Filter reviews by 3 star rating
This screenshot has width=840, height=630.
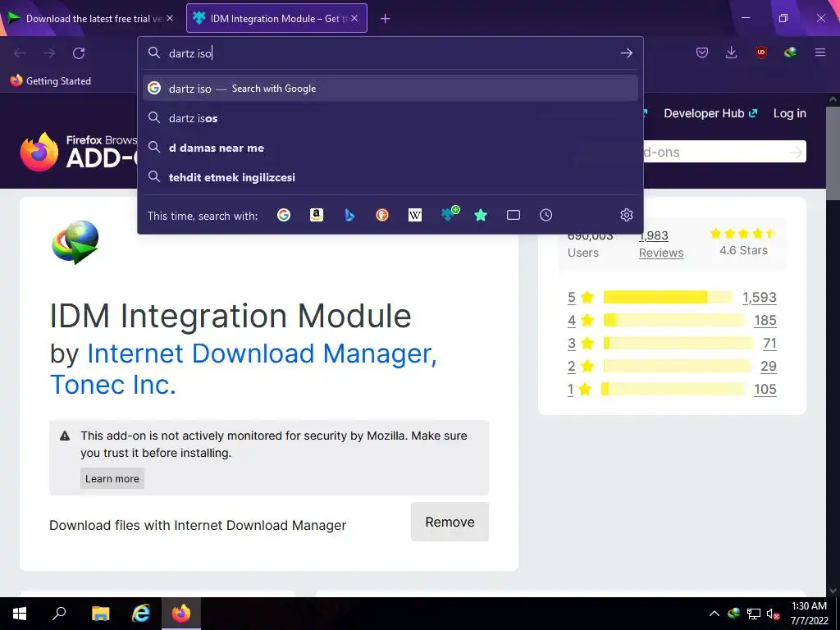point(581,344)
